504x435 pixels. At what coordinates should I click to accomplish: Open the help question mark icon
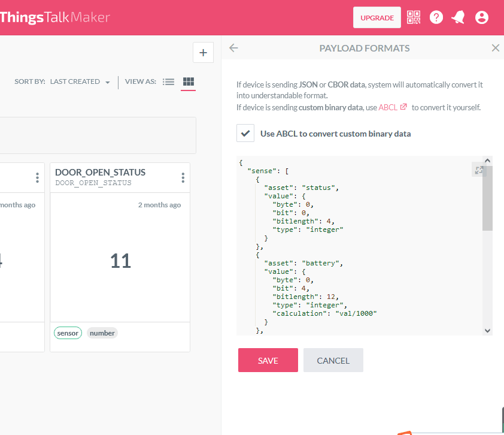pos(436,17)
